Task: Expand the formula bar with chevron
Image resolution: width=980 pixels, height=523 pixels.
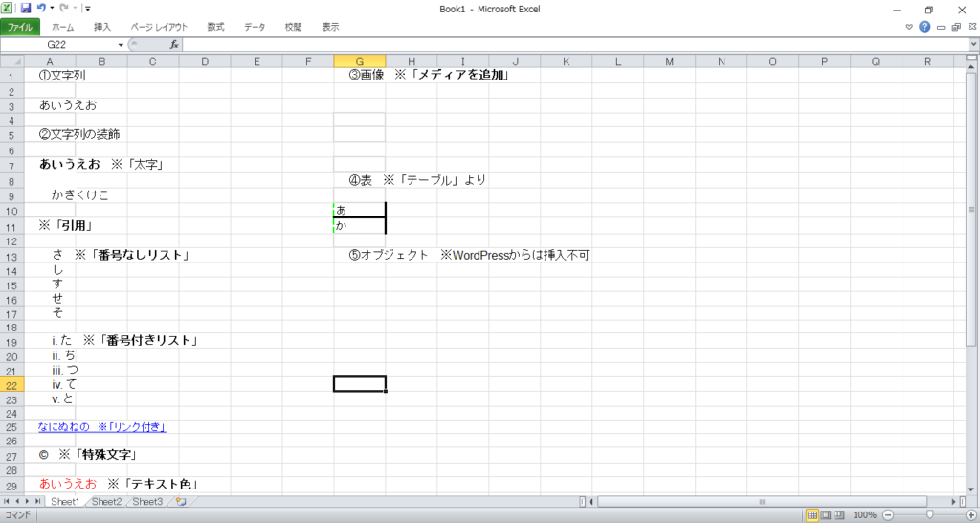Action: click(972, 45)
